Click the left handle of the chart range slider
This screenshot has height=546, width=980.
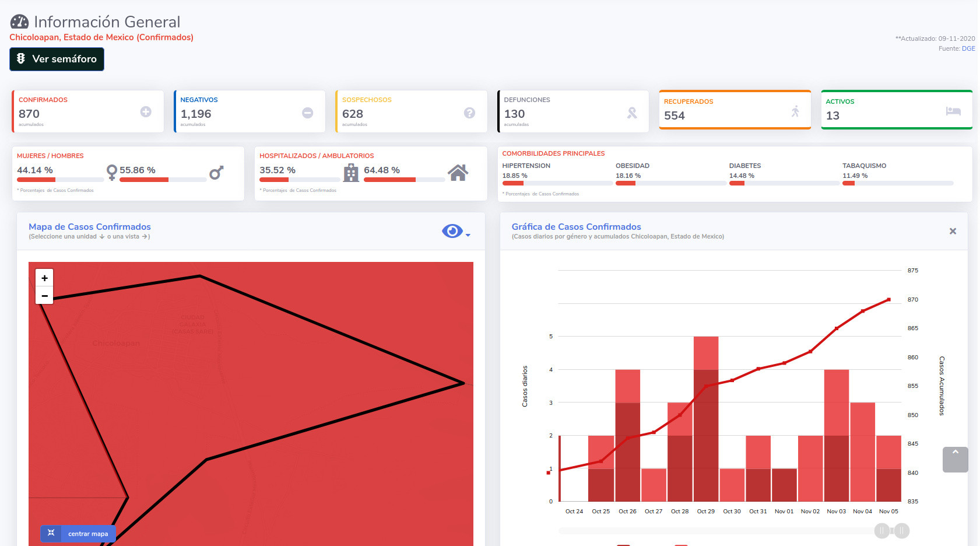[882, 531]
